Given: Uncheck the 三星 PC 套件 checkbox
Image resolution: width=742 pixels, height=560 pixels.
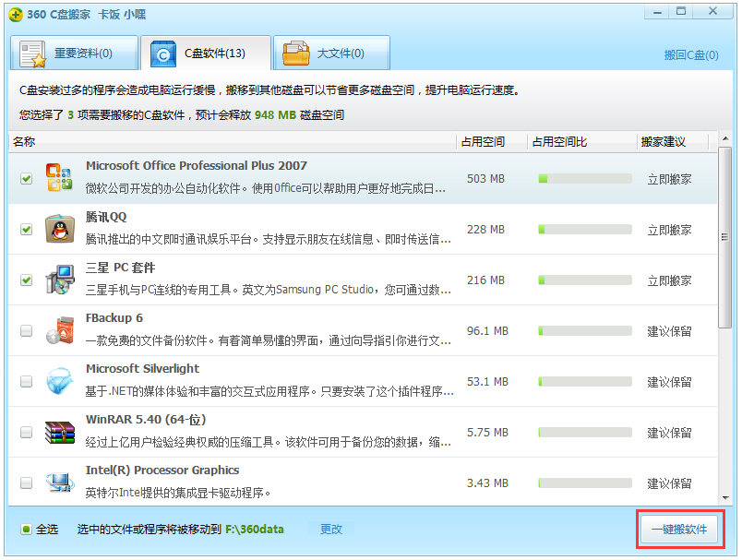Looking at the screenshot, I should click(x=27, y=280).
